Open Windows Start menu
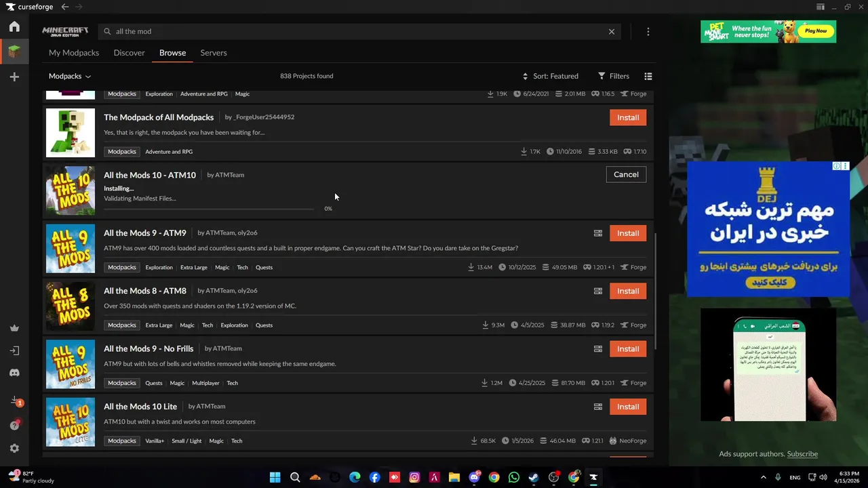The width and height of the screenshot is (868, 488). tap(275, 477)
